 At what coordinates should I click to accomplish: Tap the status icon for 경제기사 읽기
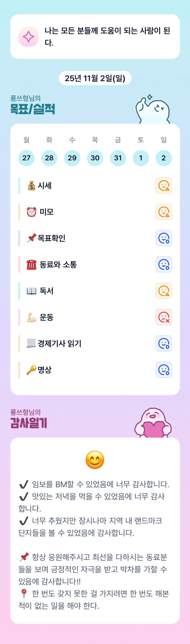click(x=164, y=343)
